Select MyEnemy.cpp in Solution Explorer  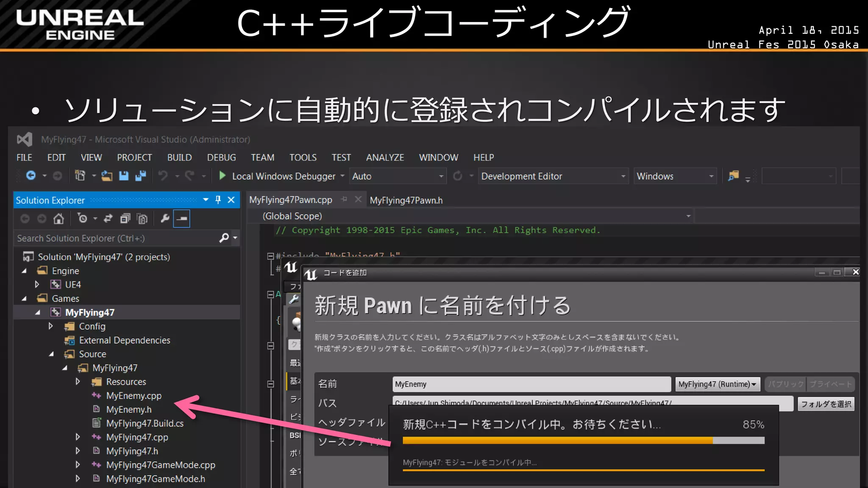pos(134,396)
